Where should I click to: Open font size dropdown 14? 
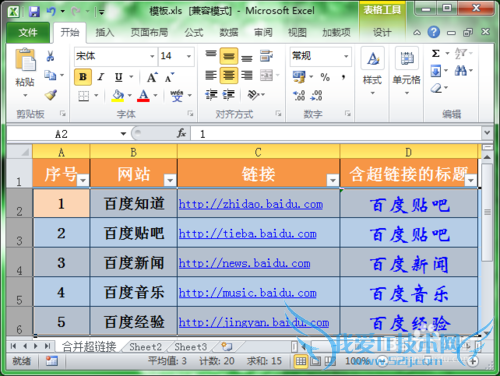tap(189, 56)
